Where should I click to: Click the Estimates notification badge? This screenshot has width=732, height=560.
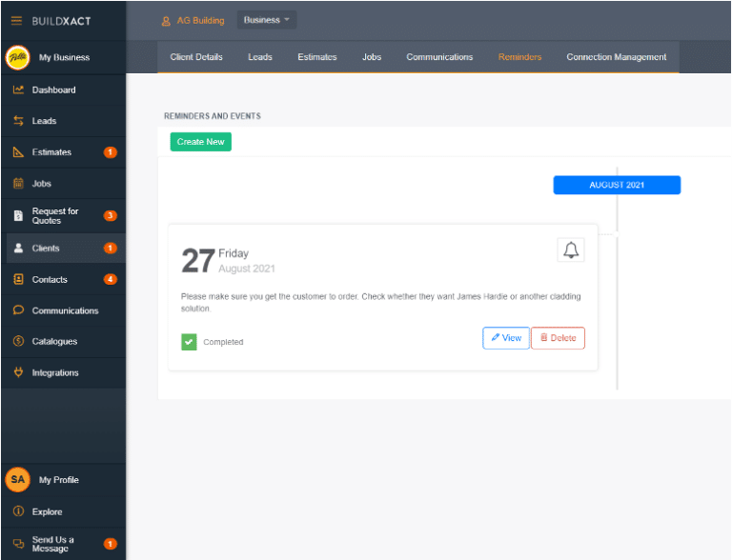(111, 152)
